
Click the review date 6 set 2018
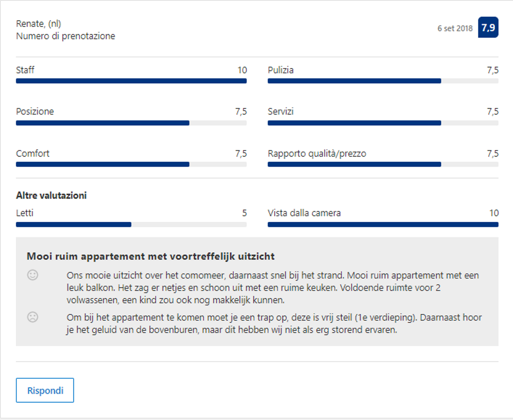click(x=455, y=28)
